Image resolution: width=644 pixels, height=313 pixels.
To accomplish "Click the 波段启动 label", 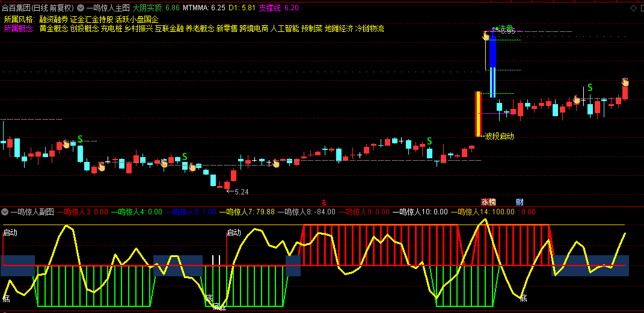I will coord(499,136).
